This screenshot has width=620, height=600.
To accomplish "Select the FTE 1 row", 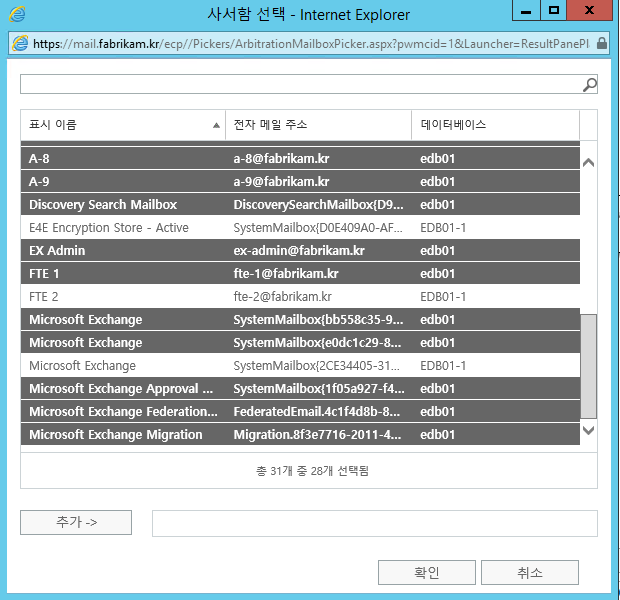I will pos(300,273).
